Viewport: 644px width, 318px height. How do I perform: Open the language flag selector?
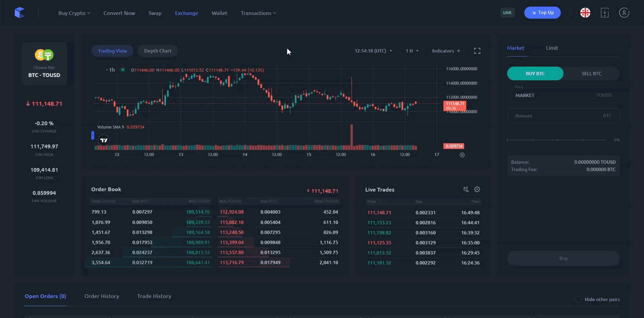coord(585,13)
